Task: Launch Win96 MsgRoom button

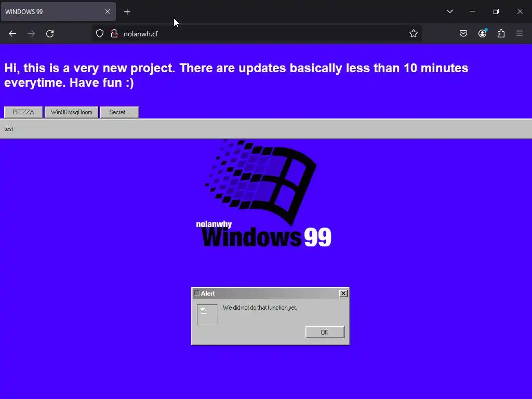Action: click(71, 112)
